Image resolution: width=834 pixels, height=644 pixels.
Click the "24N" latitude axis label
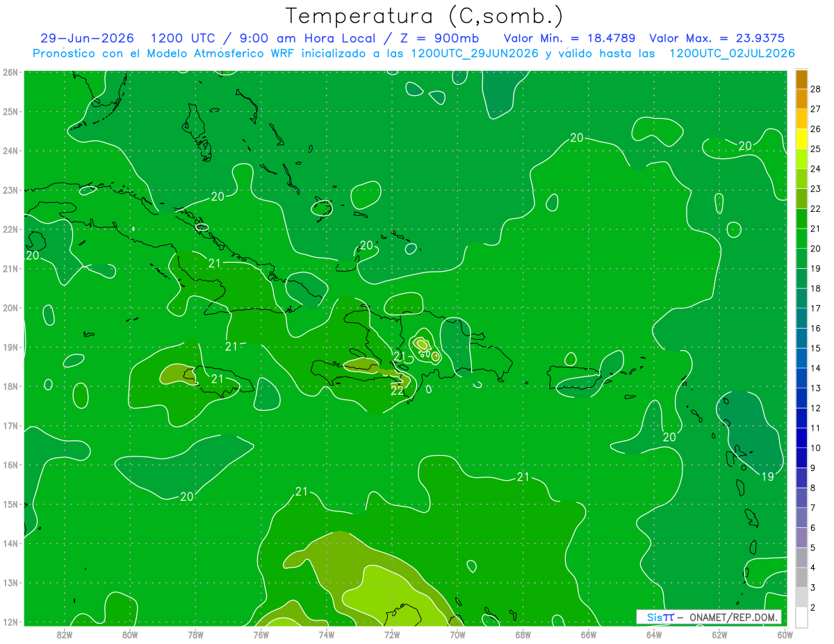point(10,151)
